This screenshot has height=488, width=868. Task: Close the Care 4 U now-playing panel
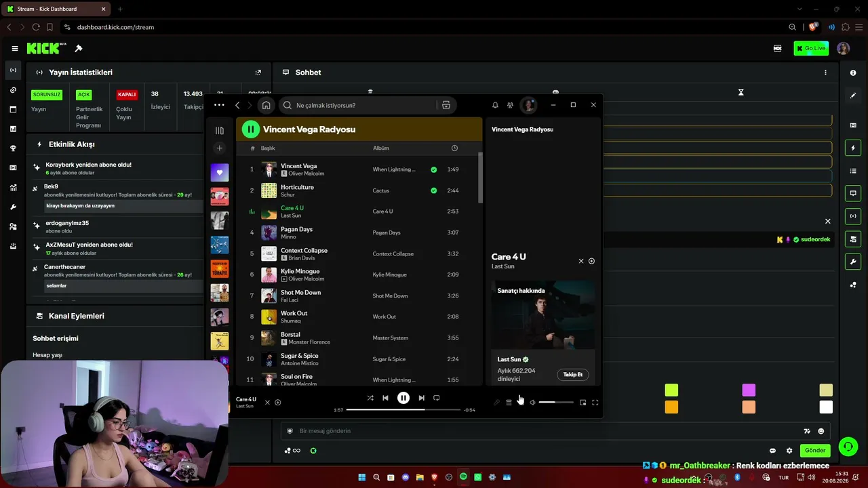point(580,261)
